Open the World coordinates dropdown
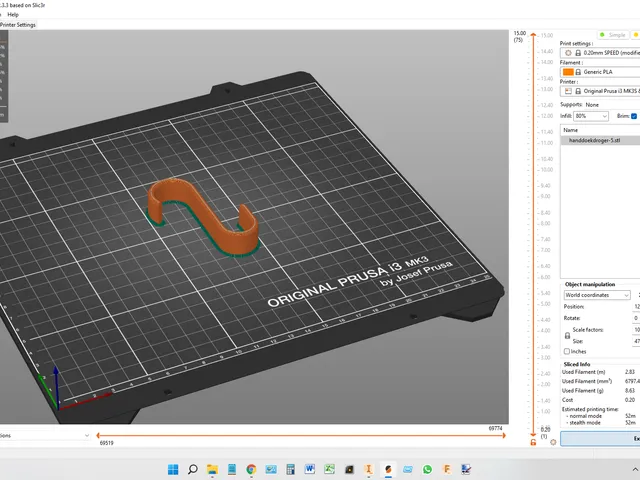 [x=597, y=295]
